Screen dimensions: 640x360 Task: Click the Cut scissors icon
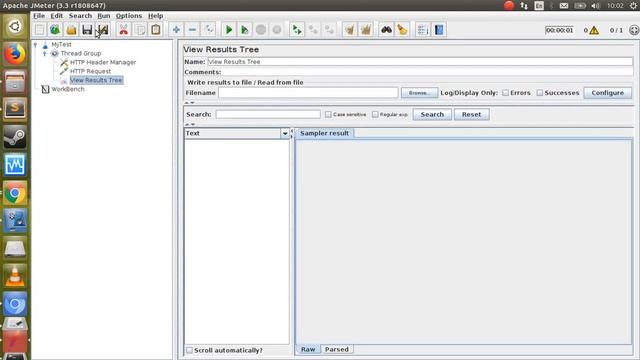(x=123, y=30)
